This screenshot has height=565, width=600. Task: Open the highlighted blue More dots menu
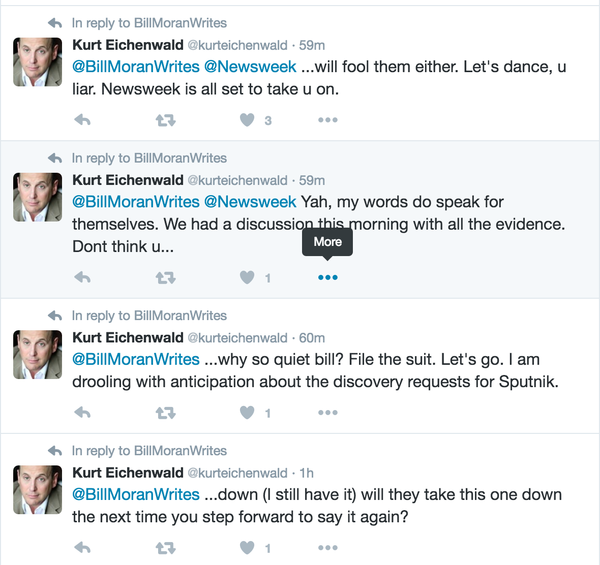click(328, 277)
